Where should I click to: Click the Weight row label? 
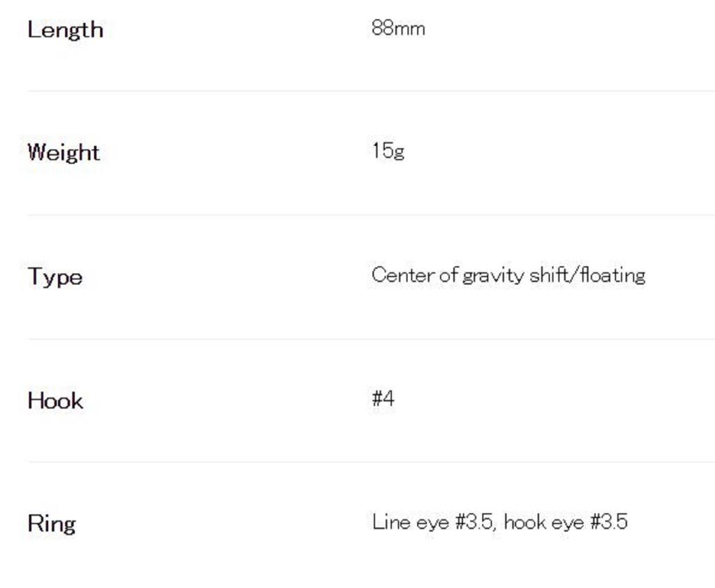[x=64, y=152]
